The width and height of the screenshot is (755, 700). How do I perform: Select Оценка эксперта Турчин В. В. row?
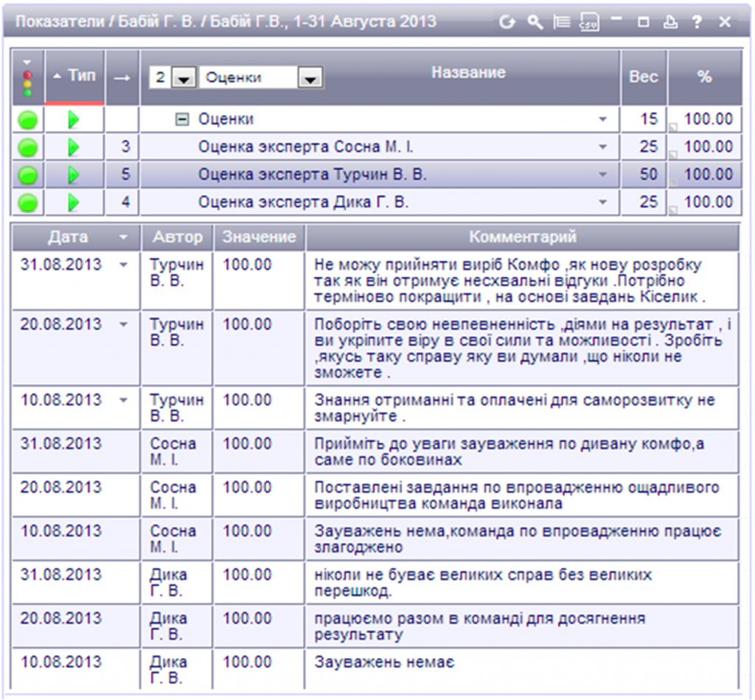(x=313, y=175)
